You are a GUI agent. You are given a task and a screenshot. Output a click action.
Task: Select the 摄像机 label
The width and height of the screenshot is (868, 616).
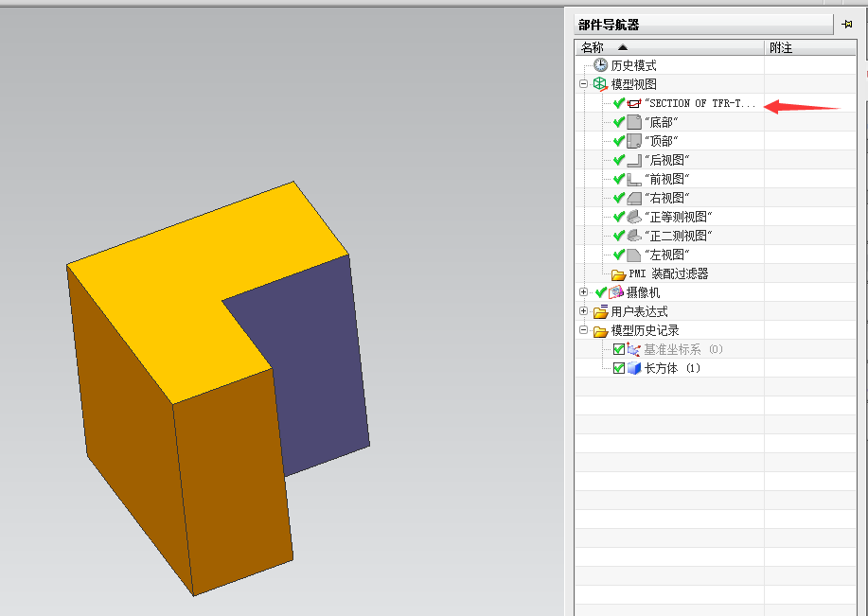(x=643, y=292)
